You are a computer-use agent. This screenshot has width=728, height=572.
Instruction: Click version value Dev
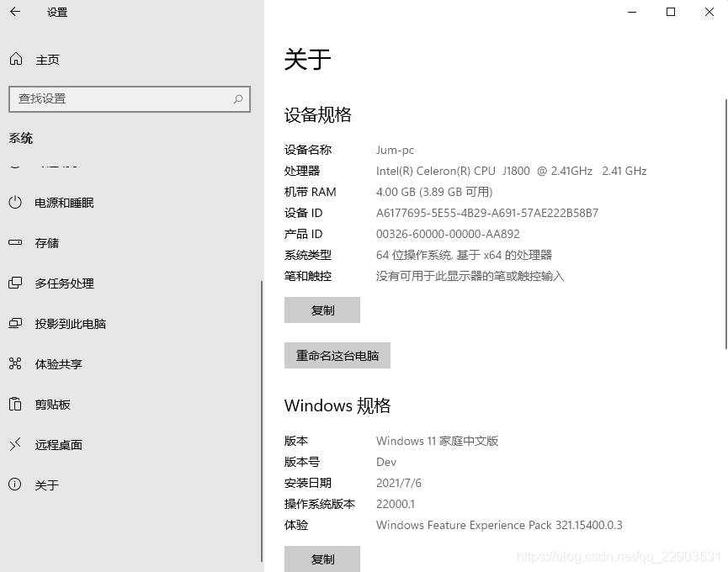click(x=386, y=462)
